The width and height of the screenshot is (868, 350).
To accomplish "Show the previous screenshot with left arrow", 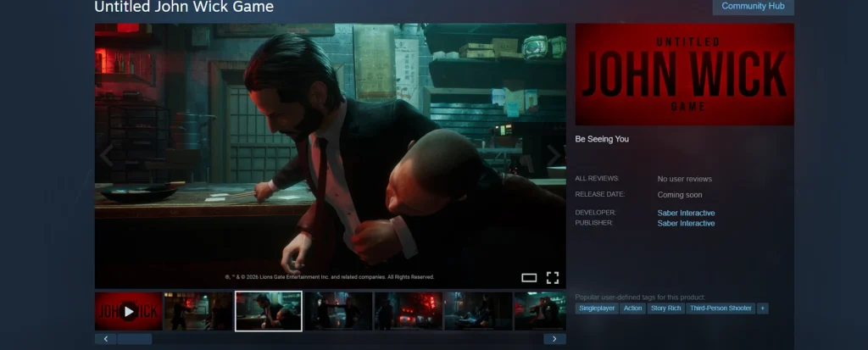I will point(106,156).
